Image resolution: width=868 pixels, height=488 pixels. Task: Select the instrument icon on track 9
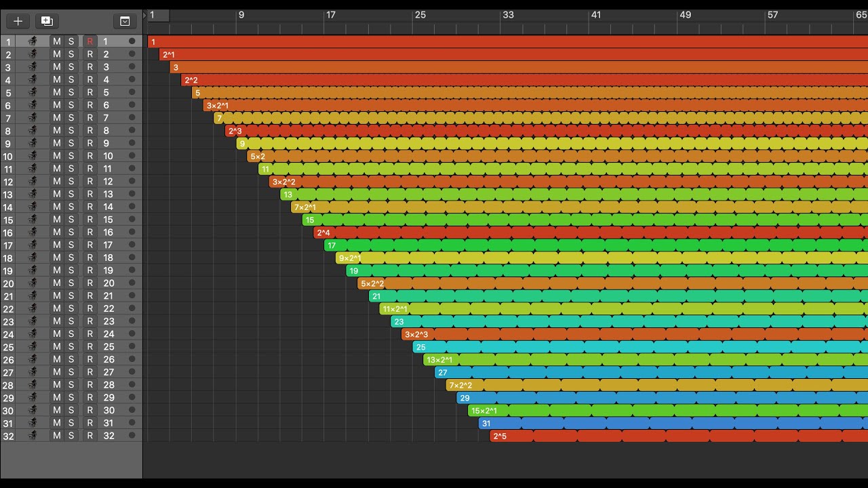point(33,143)
